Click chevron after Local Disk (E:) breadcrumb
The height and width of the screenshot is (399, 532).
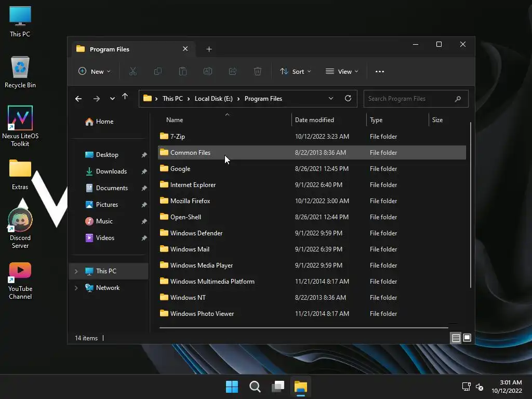click(x=238, y=99)
